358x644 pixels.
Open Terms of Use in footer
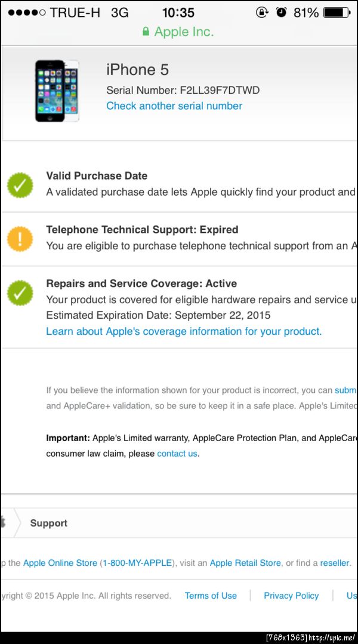pyautogui.click(x=211, y=596)
